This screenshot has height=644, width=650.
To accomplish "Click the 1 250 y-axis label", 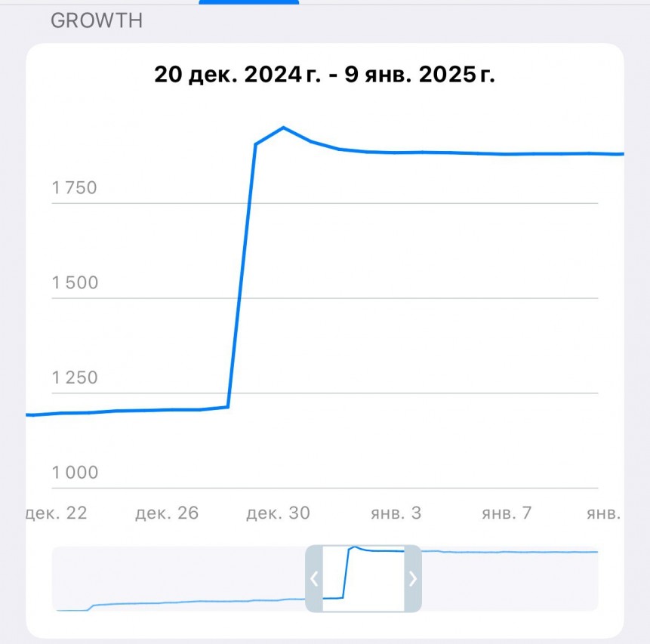I will point(75,377).
